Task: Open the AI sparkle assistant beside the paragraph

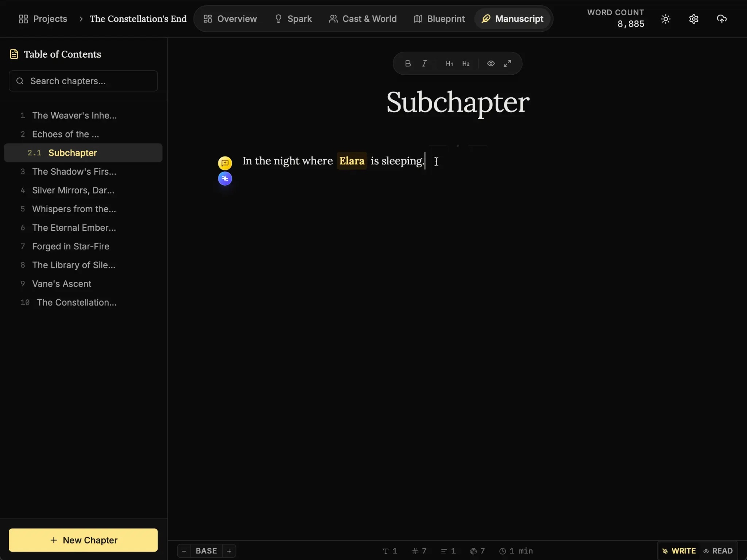Action: [225, 179]
